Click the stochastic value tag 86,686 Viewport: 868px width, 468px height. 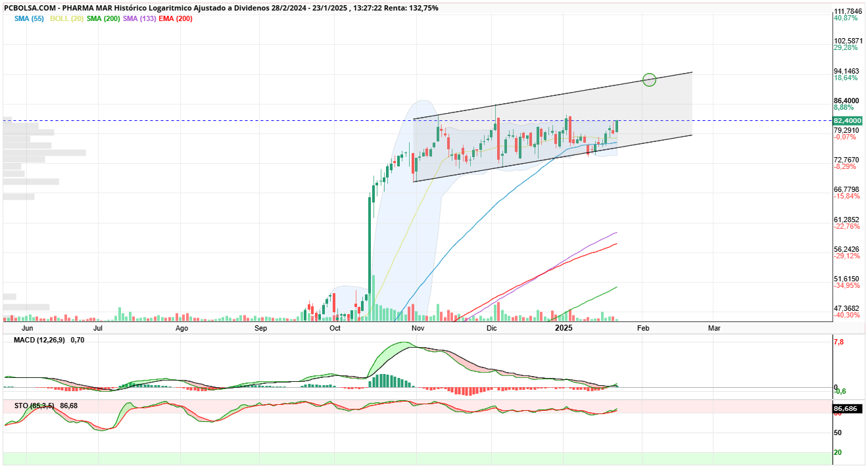[x=846, y=409]
